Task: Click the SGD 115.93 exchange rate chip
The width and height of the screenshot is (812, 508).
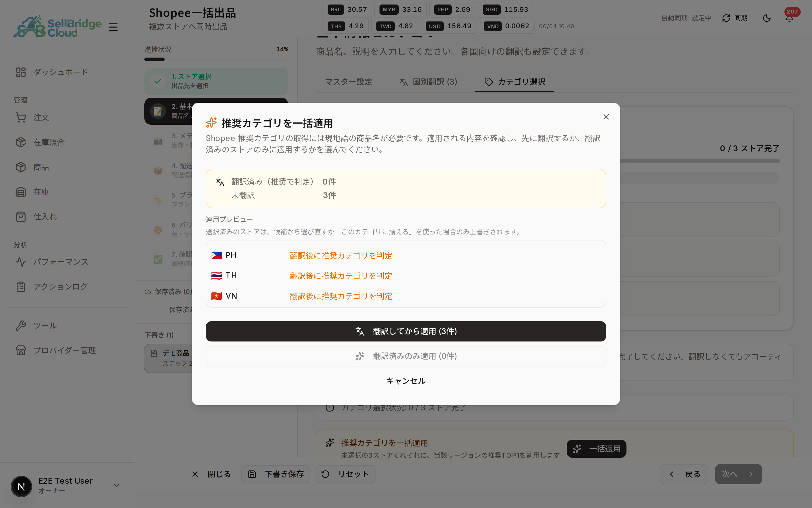Action: pos(506,9)
